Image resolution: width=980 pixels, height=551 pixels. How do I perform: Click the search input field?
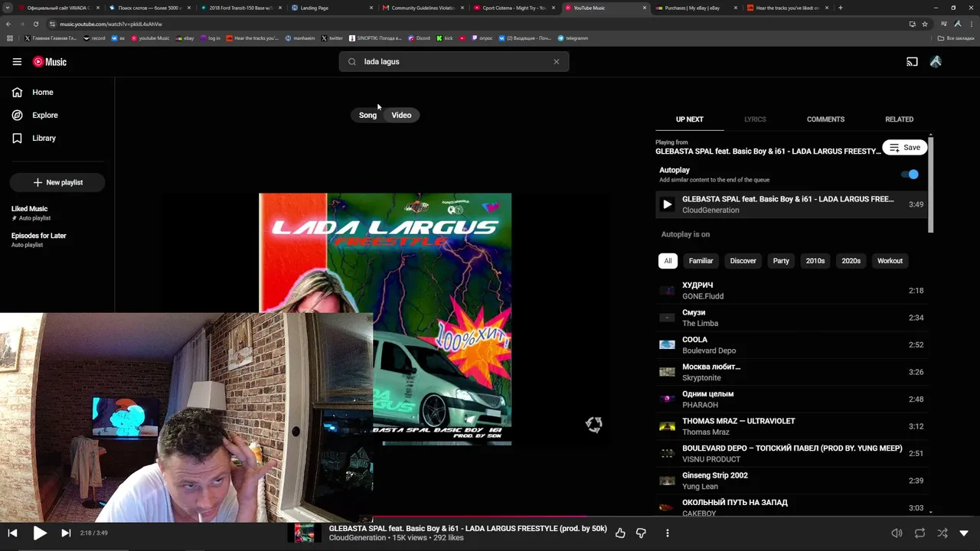[454, 62]
